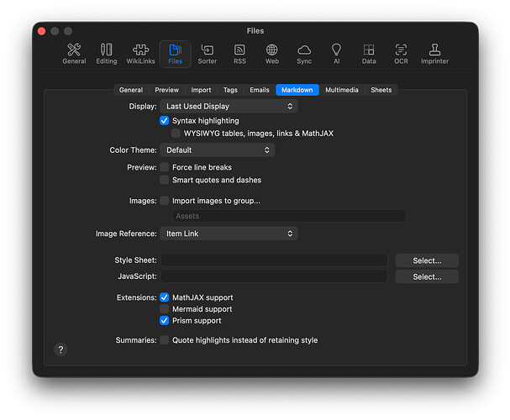Select the Markdown tab
The width and height of the screenshot is (510, 420).
tap(297, 90)
